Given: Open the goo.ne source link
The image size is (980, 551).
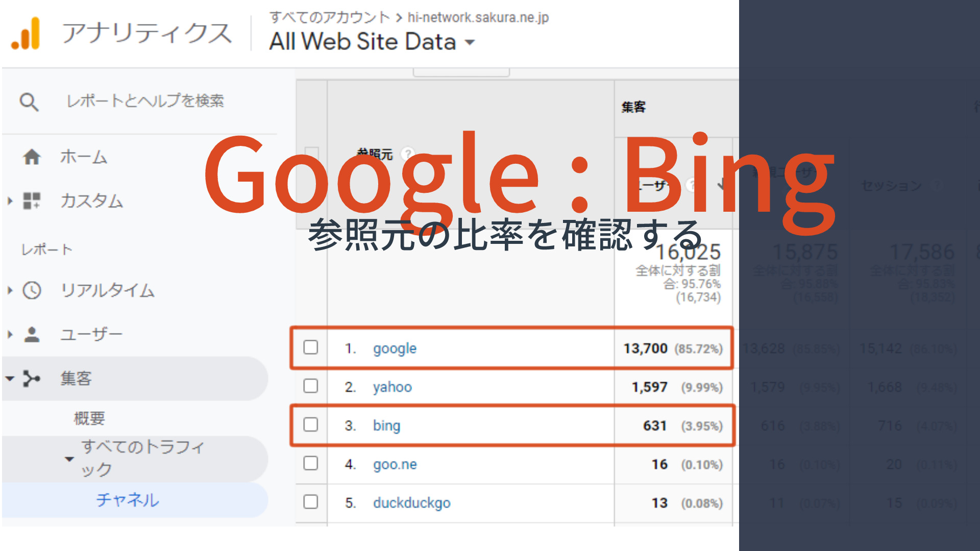Looking at the screenshot, I should 395,464.
